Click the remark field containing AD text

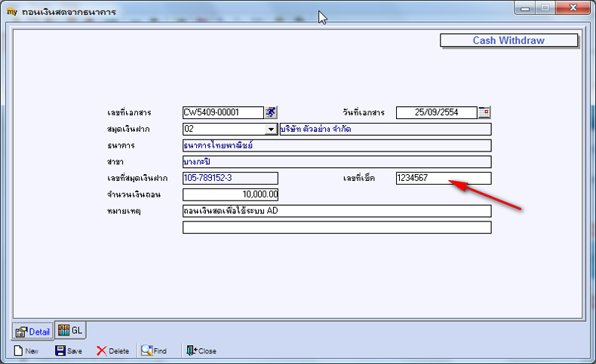coord(336,211)
